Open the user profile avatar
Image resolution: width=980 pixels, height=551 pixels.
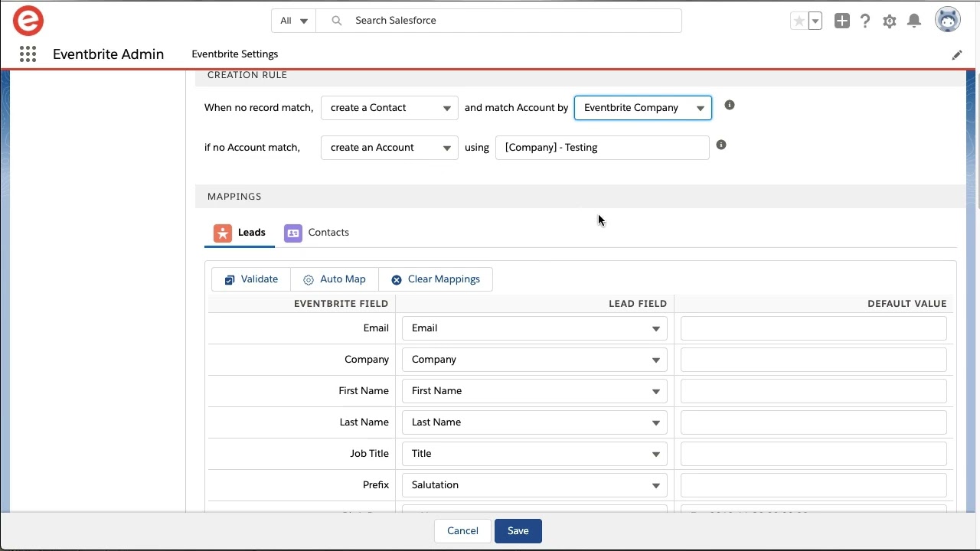(948, 20)
